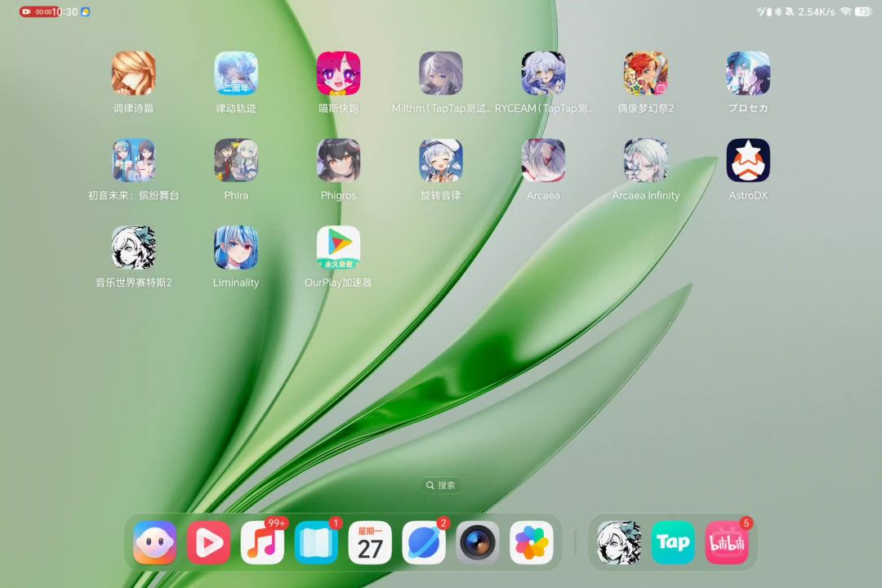Screen dimensions: 882x588
Task: Open the 喵斯快跑 game icon
Action: [338, 73]
